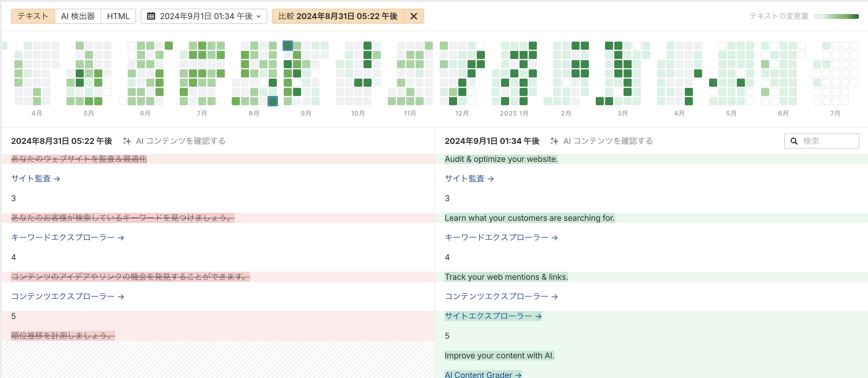Click sparkle icon beside August 31 snapshot
Screen dimensions: 868x378
(127, 141)
